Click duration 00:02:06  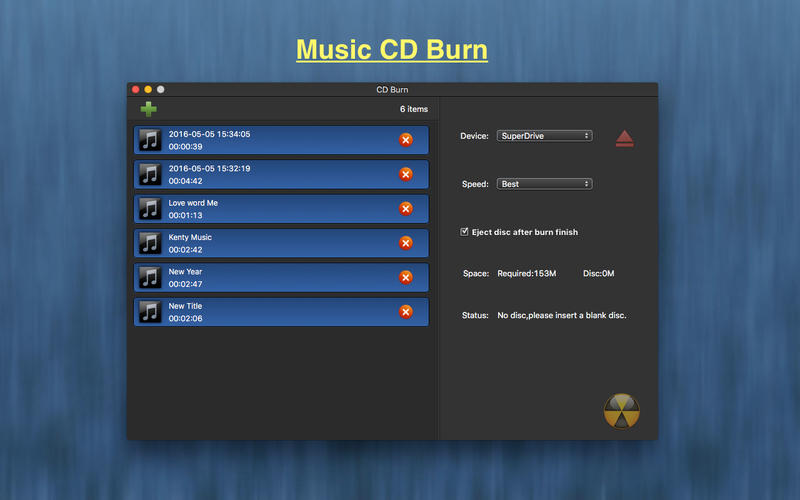tap(185, 318)
